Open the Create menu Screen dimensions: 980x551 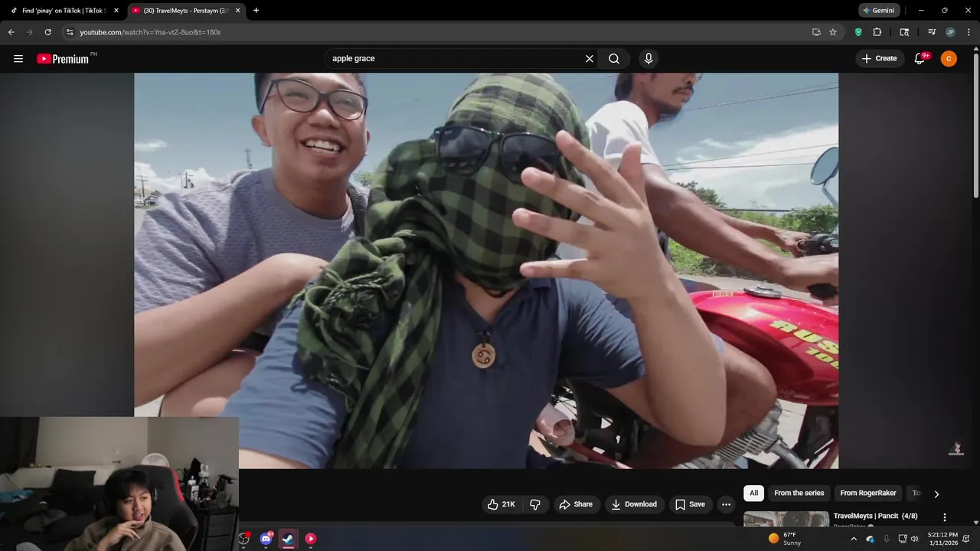click(x=880, y=59)
